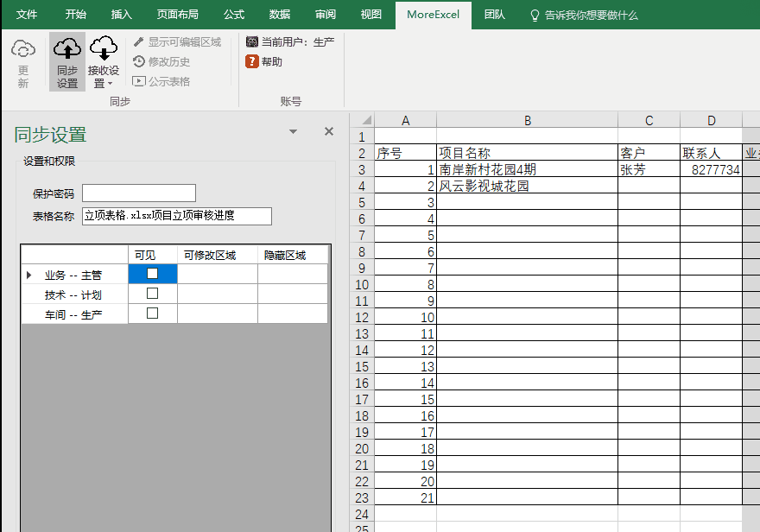Click the 显示可编辑区域 pencil icon
Screen dimensions: 760x532
coord(139,41)
